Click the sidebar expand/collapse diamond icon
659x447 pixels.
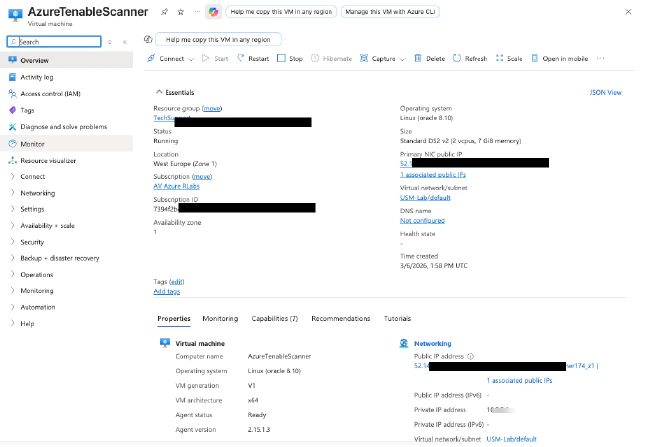tap(110, 42)
